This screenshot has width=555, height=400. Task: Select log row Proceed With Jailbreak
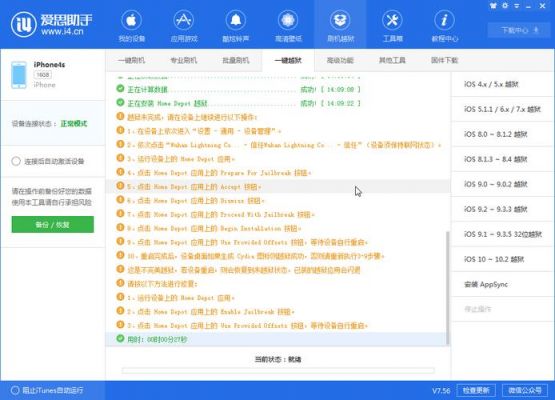point(278,214)
